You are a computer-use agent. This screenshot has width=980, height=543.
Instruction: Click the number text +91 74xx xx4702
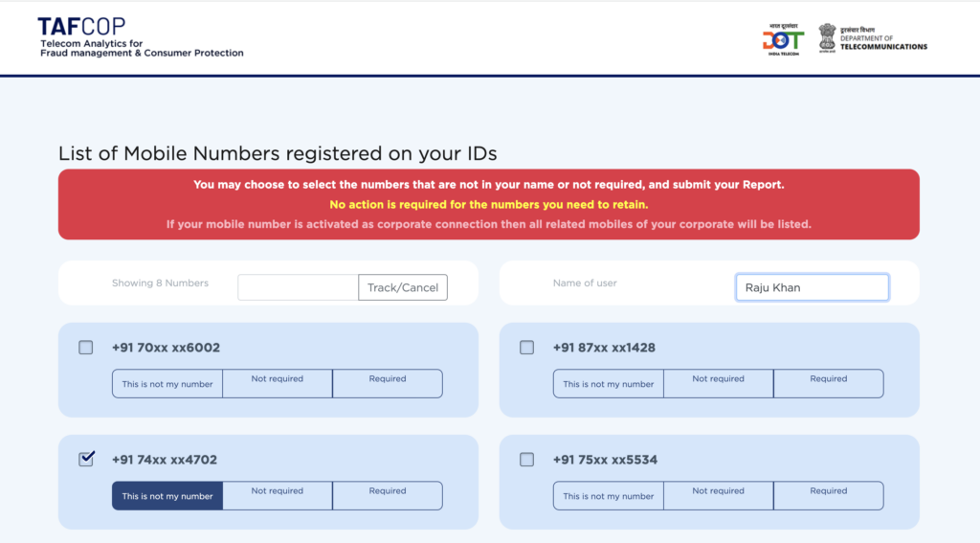(x=165, y=459)
